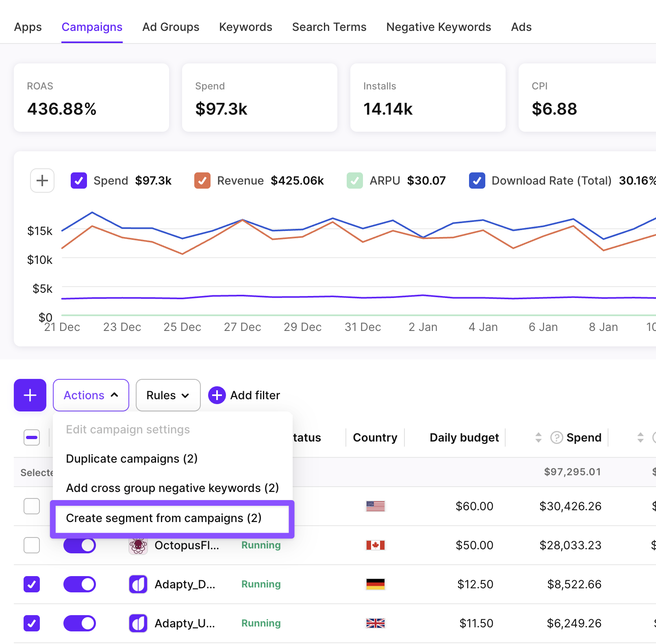
Task: Click the OctopusFl campaign app icon
Action: pos(138,545)
